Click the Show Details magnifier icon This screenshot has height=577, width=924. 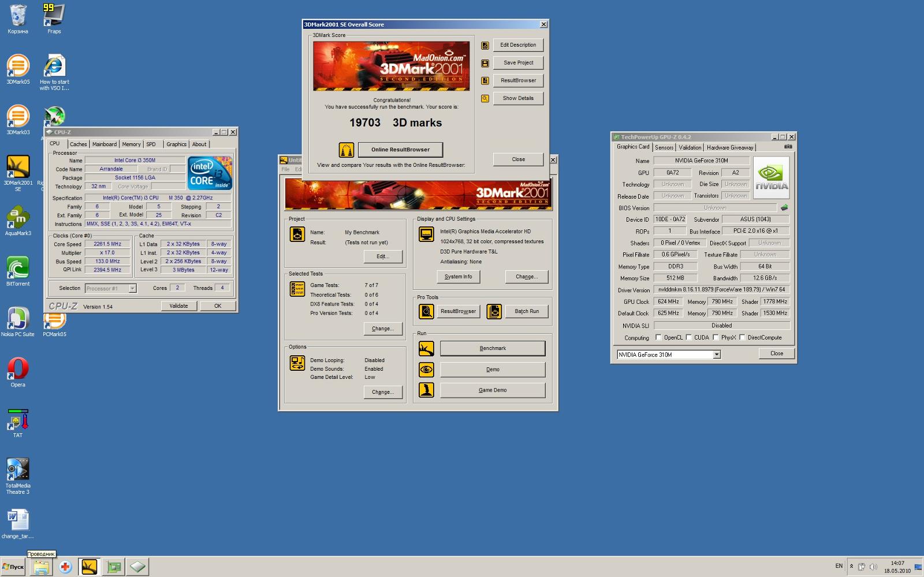tap(485, 99)
